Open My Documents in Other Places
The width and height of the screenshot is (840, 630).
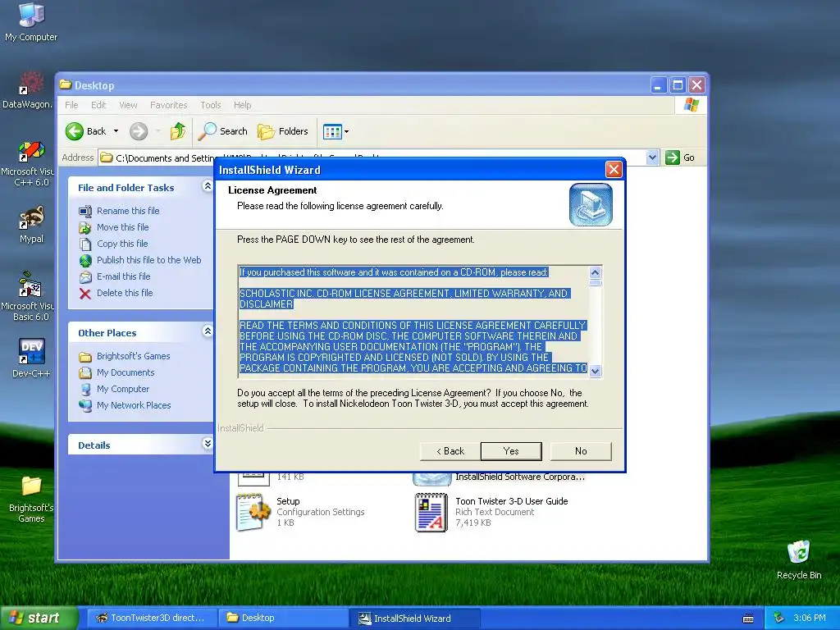[x=126, y=372]
